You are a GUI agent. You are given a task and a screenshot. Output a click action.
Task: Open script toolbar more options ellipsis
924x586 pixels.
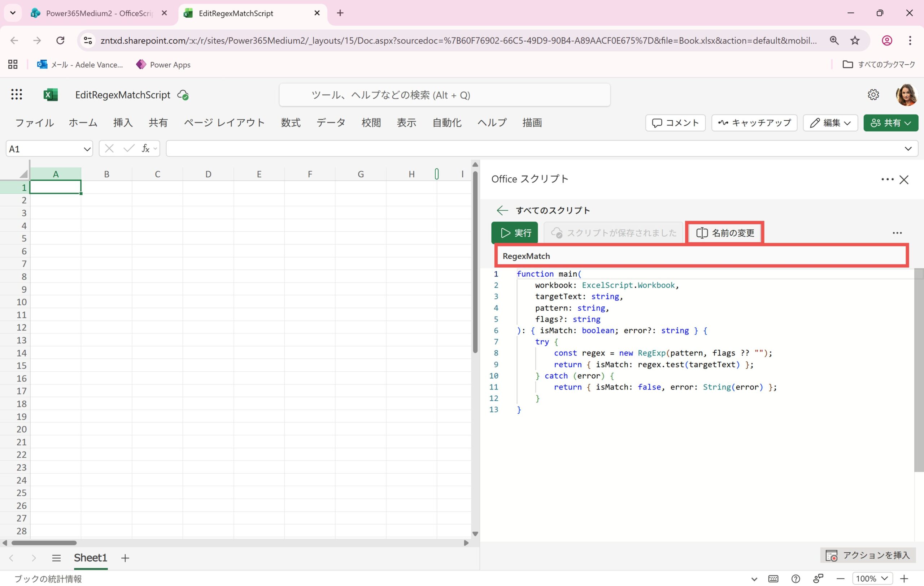tap(897, 233)
